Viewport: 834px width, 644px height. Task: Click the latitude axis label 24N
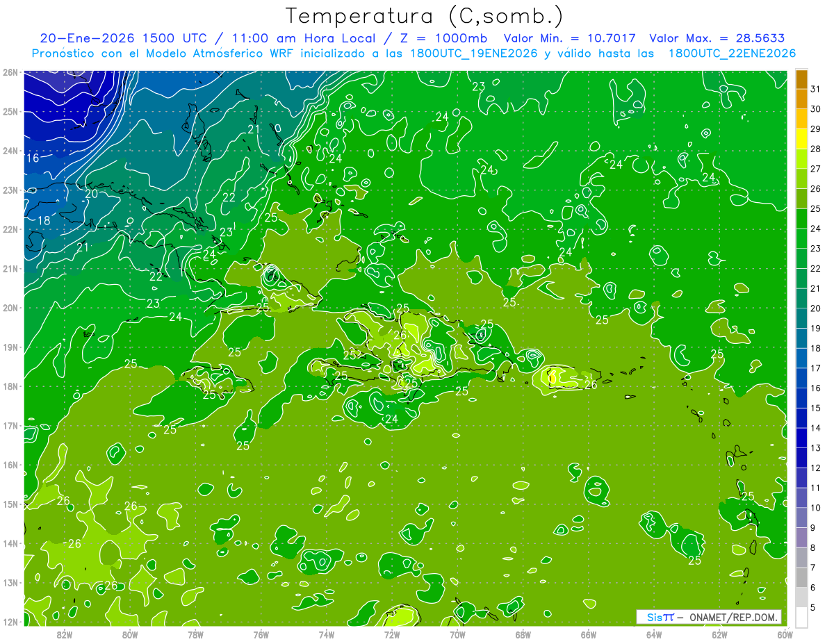(10, 151)
